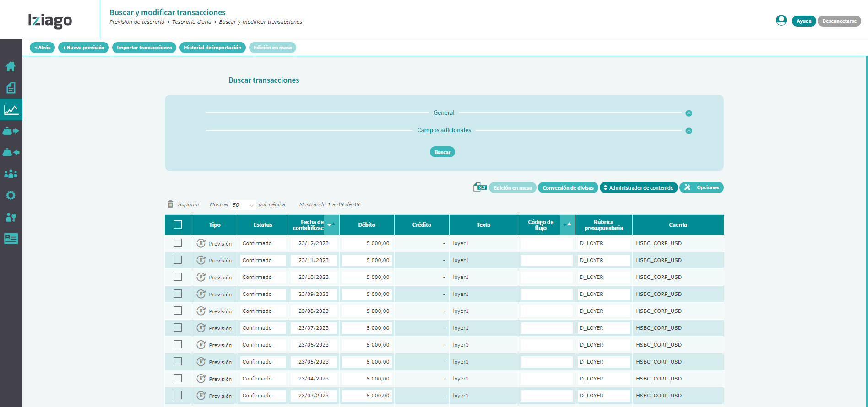The image size is (868, 407).
Task: Click the Texto column header
Action: [x=483, y=225]
